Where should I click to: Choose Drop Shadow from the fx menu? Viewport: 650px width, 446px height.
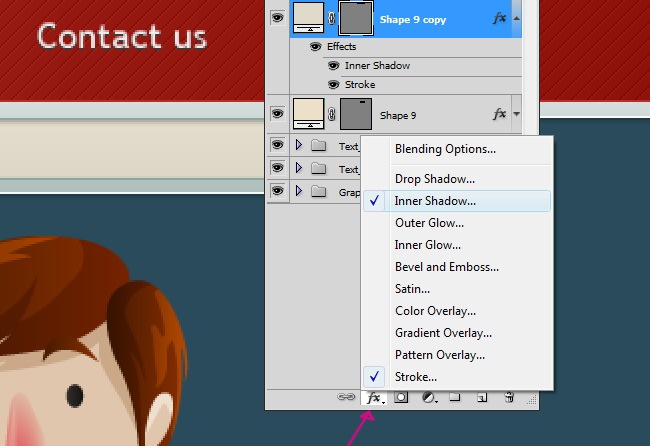434,179
